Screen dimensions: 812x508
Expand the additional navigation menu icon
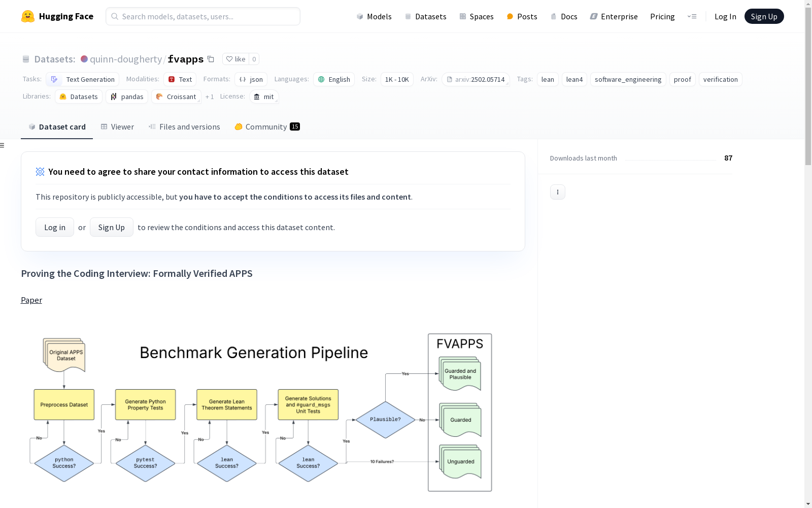coord(692,16)
